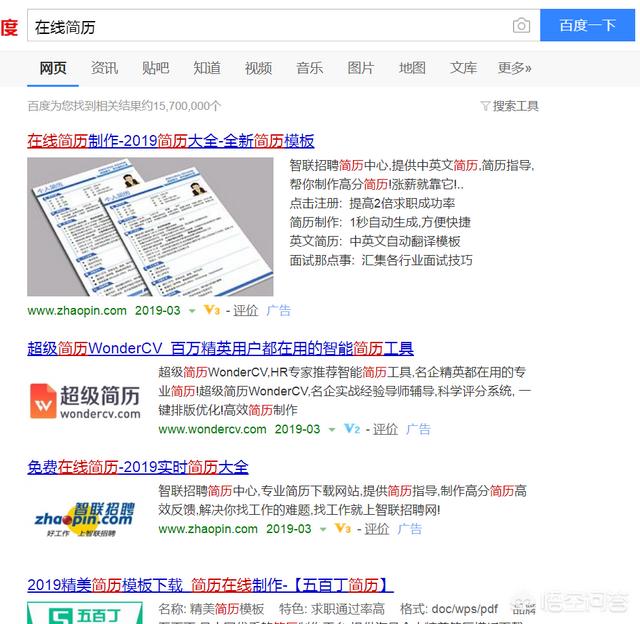Click 评价 on the wondercv result
The height and width of the screenshot is (624, 640).
[x=385, y=429]
